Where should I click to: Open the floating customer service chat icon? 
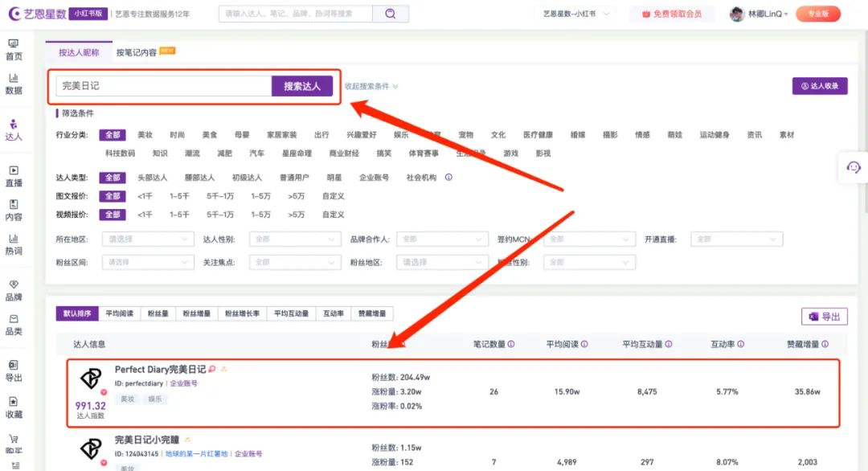[x=853, y=167]
